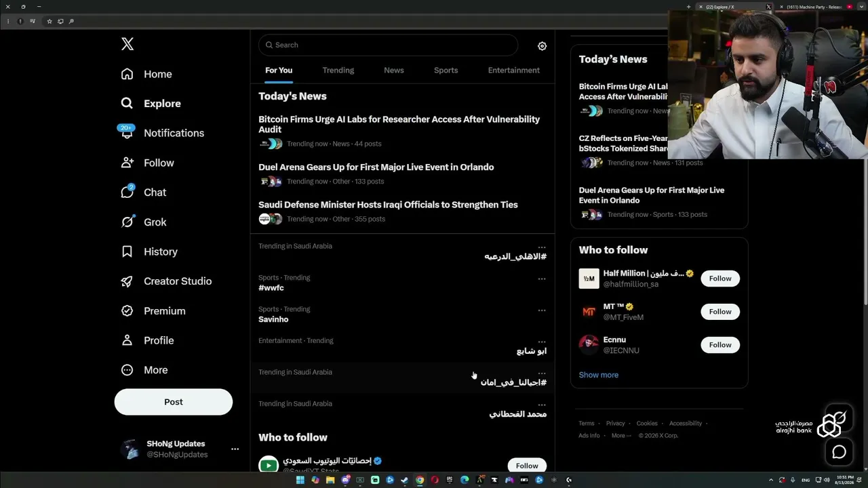Open the Copilot icon in the taskbar
Image resolution: width=868 pixels, height=488 pixels.
pyautogui.click(x=315, y=480)
